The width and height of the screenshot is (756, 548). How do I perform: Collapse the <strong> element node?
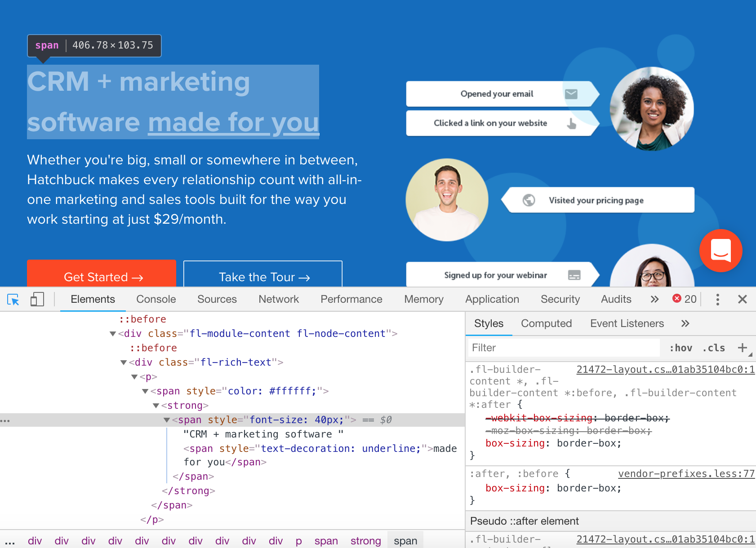point(156,405)
